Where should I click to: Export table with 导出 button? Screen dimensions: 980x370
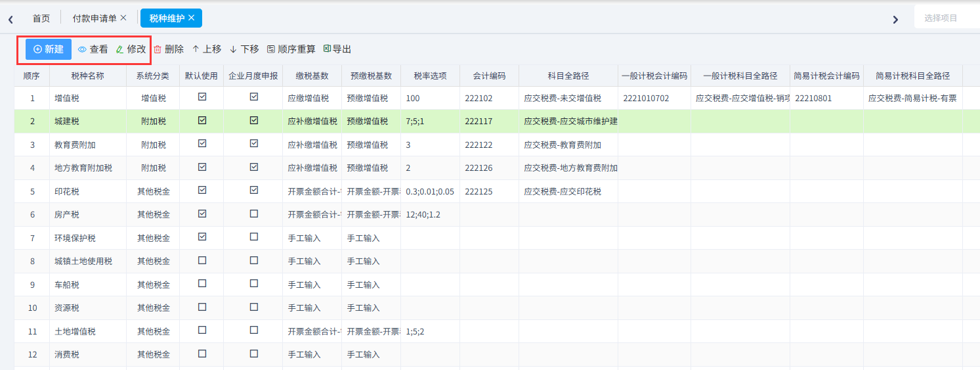click(x=337, y=49)
